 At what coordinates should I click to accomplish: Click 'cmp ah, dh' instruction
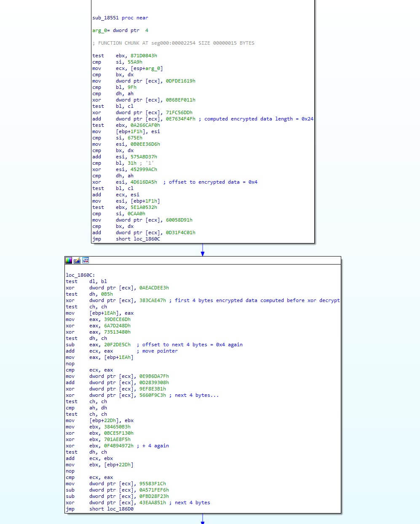point(86,408)
